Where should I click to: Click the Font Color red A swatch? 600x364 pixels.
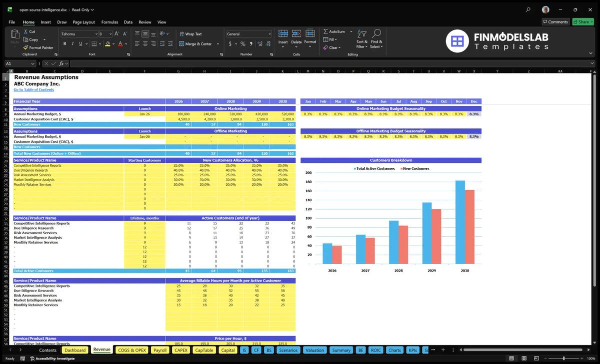tap(120, 44)
